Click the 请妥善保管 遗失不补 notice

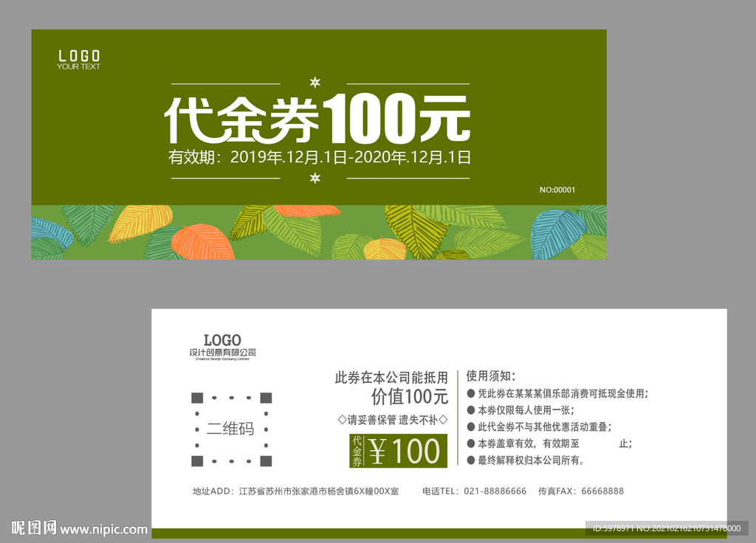pos(392,420)
